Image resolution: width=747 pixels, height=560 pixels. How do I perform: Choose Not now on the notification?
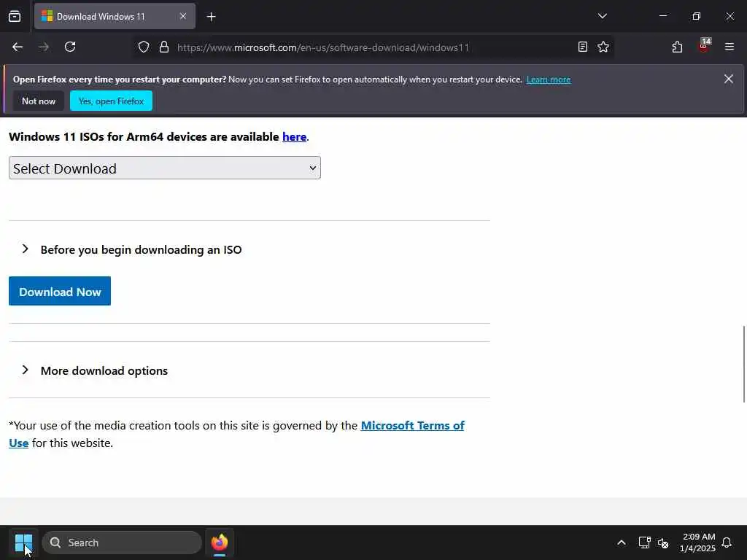coord(39,101)
